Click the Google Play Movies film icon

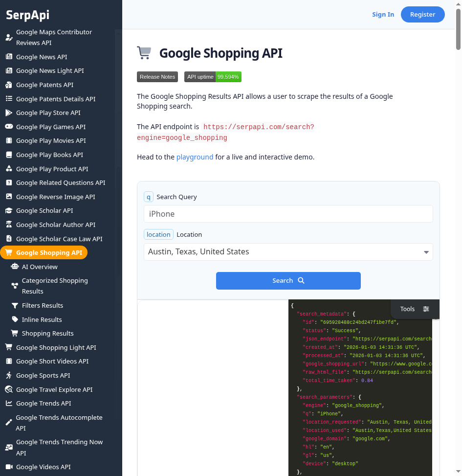pyautogui.click(x=9, y=140)
